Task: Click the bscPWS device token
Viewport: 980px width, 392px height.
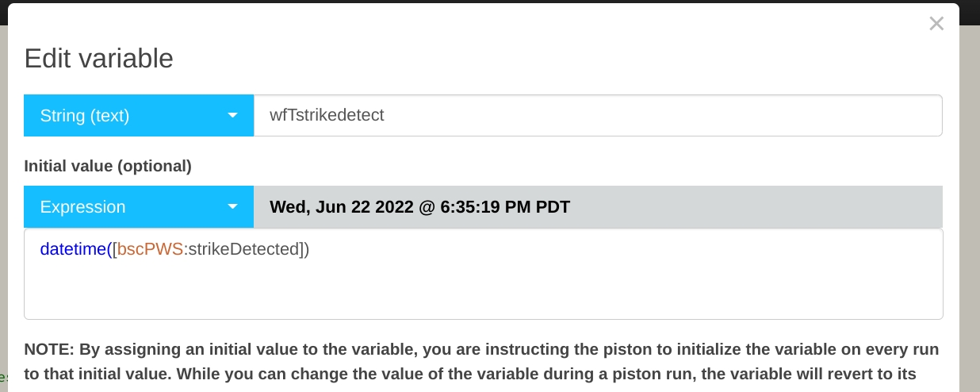Action: [151, 249]
